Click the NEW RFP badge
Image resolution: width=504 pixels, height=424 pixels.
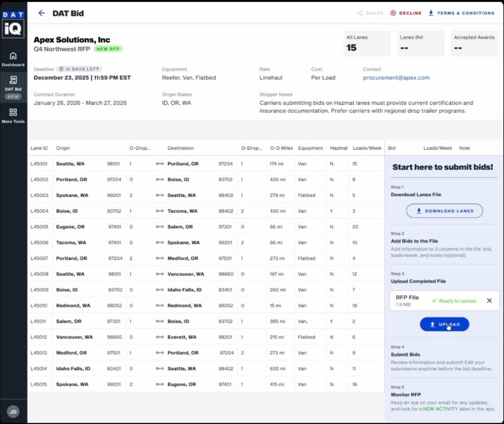point(108,49)
